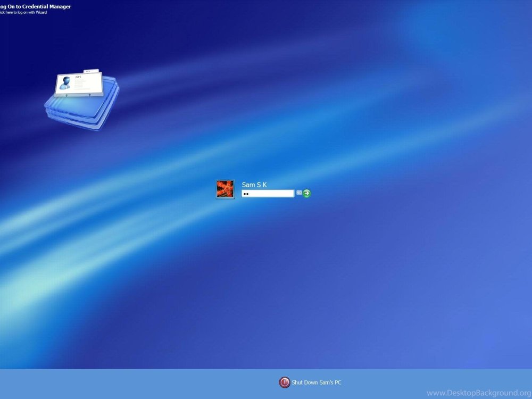Click the obscured password dots
The width and height of the screenshot is (532, 399).
click(x=246, y=193)
